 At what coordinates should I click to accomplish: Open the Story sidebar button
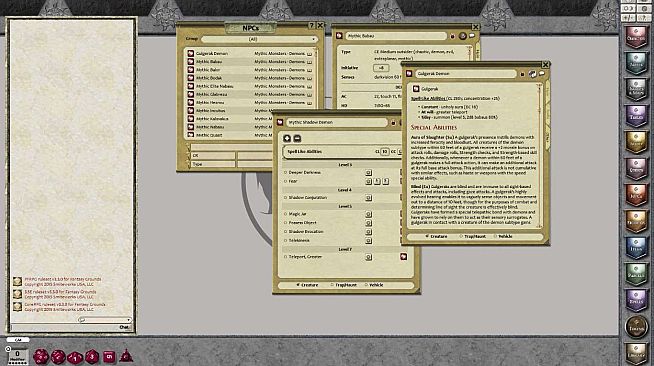tap(636, 142)
